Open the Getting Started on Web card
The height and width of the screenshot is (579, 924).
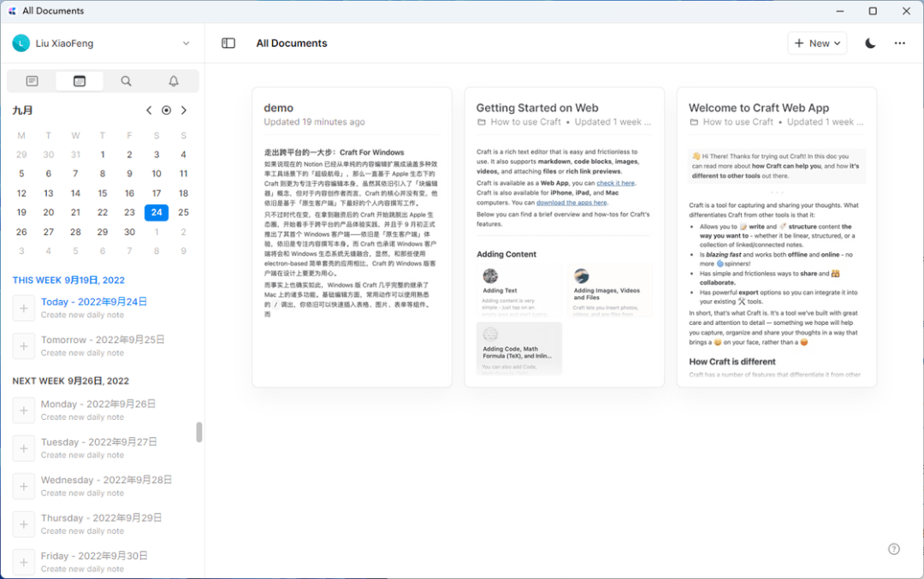tap(564, 237)
